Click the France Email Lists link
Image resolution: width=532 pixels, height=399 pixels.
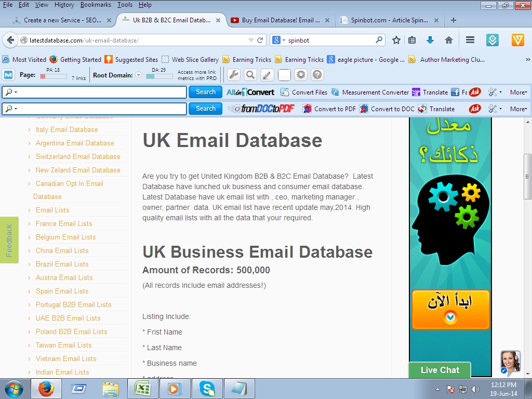pos(64,223)
